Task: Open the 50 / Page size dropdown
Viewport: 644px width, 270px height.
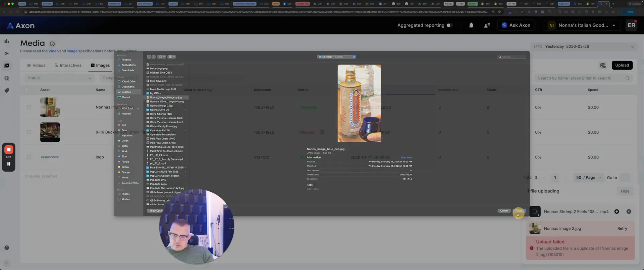Action: pyautogui.click(x=589, y=178)
